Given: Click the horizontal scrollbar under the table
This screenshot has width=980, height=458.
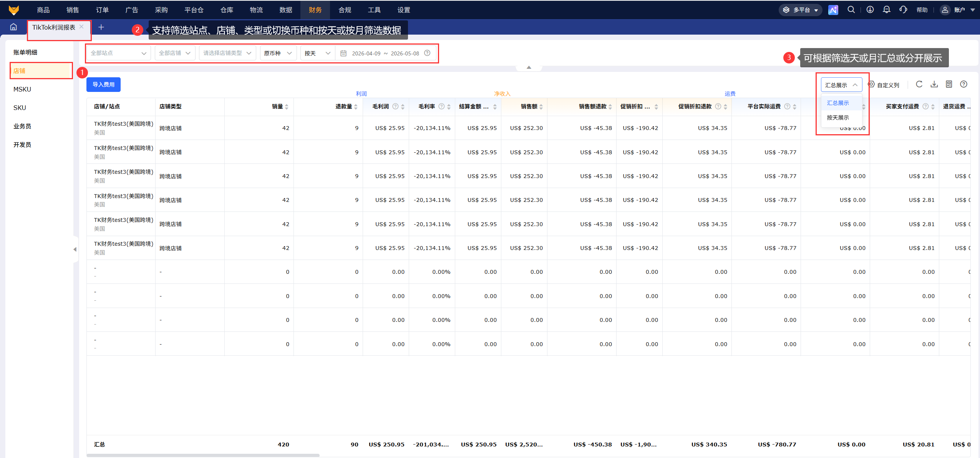Looking at the screenshot, I should (x=203, y=455).
